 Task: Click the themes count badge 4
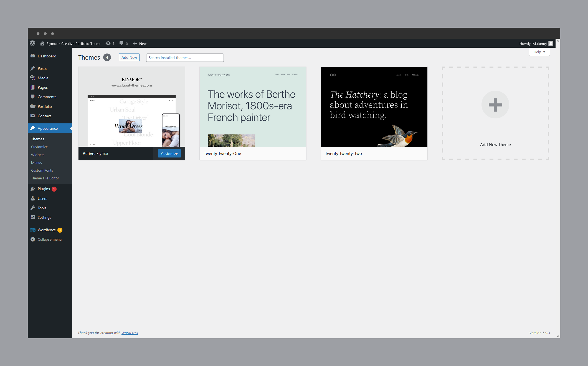click(107, 57)
